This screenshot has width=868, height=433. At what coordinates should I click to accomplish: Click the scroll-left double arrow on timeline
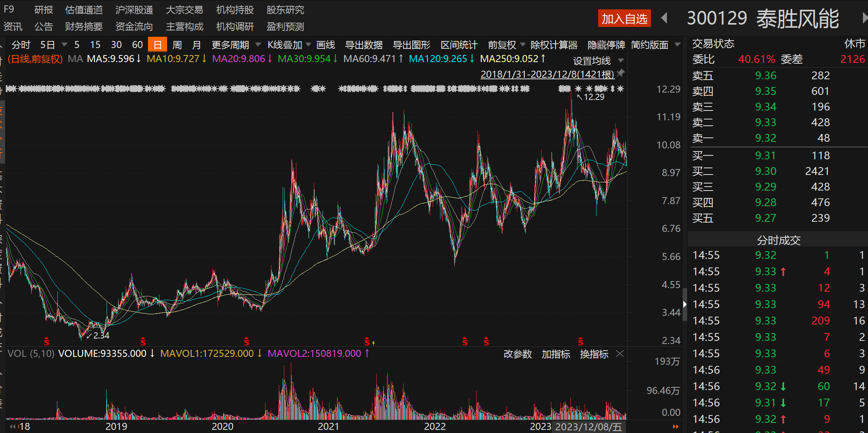13,426
